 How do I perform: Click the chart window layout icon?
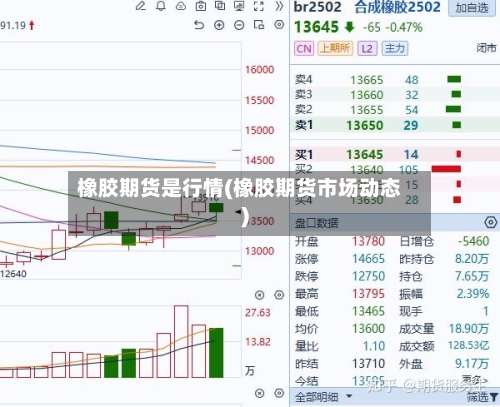tap(259, 25)
